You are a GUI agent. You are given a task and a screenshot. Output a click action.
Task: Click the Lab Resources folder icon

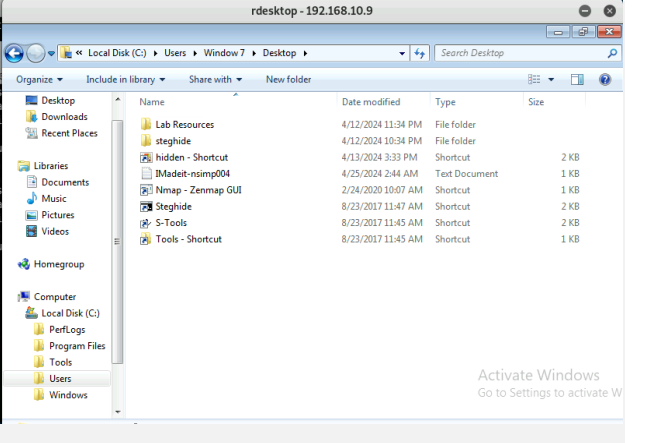tap(146, 125)
